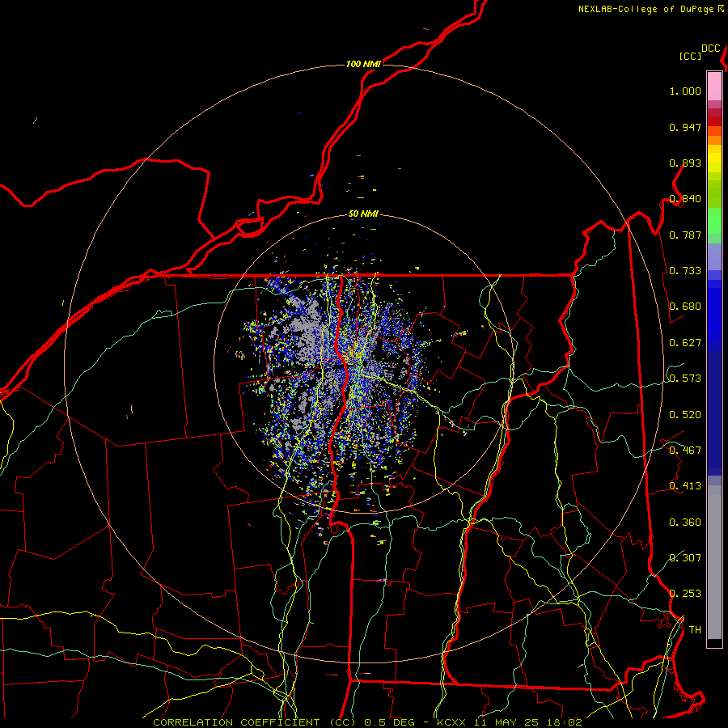Image resolution: width=728 pixels, height=728 pixels.
Task: Click the 0.467 scale value
Action: pyautogui.click(x=685, y=451)
